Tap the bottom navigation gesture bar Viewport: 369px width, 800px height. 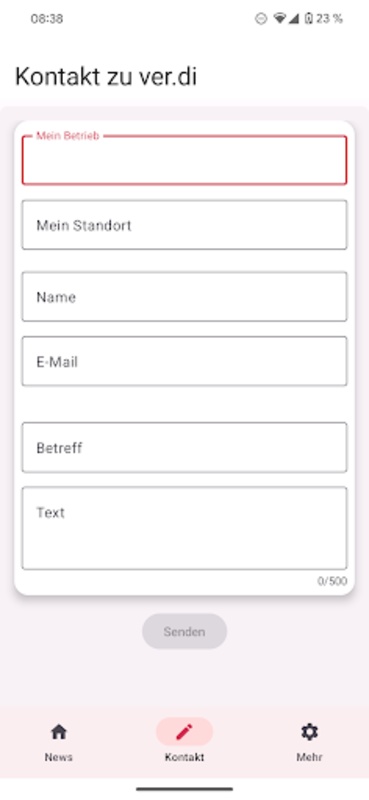(184, 789)
